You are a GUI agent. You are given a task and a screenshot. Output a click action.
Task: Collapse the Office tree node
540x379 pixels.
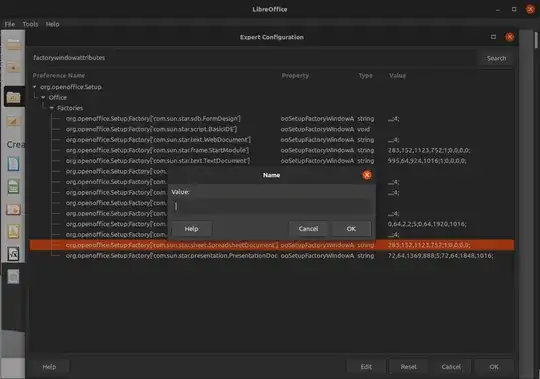[x=43, y=97]
